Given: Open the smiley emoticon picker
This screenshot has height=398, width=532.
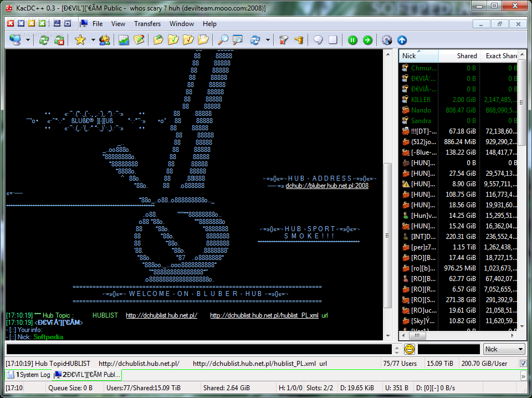Looking at the screenshot, I should [410, 349].
